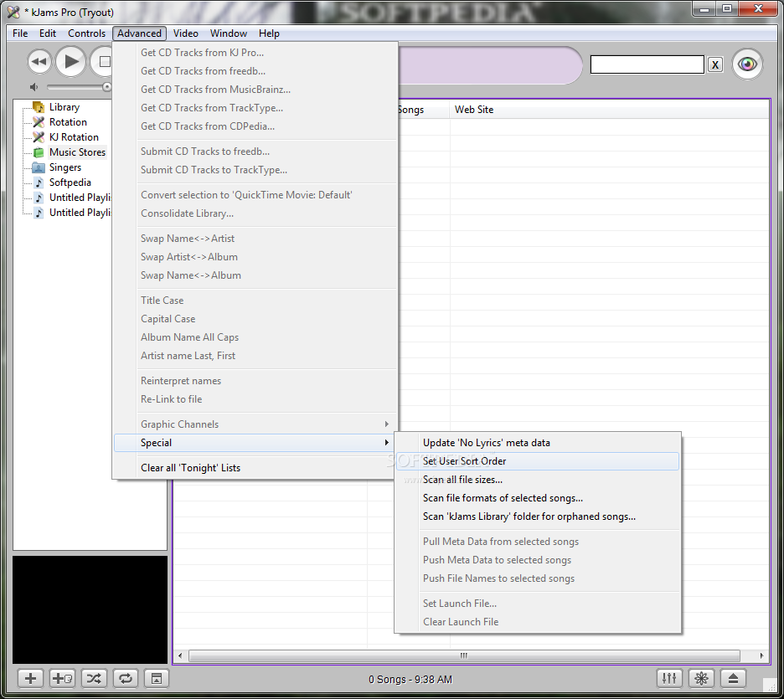The width and height of the screenshot is (784, 699).
Task: Select KJ Rotation playlist
Action: 74,137
